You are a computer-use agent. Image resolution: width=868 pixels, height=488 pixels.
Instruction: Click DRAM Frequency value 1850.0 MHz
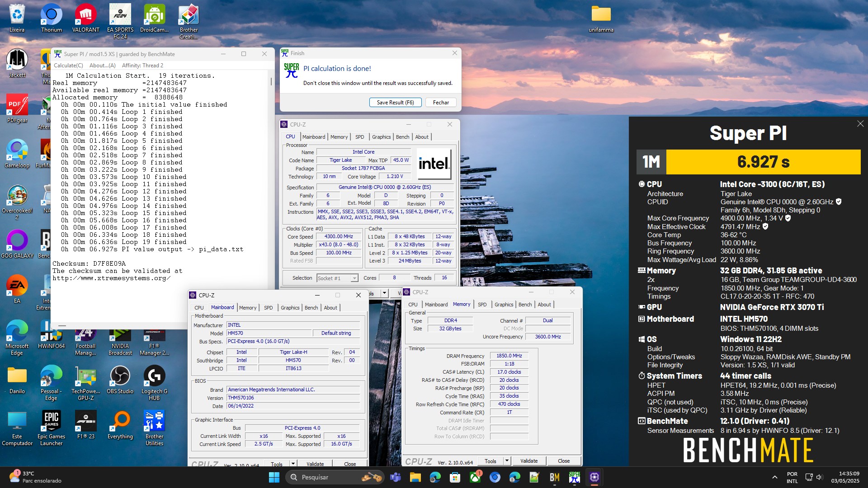tap(509, 356)
